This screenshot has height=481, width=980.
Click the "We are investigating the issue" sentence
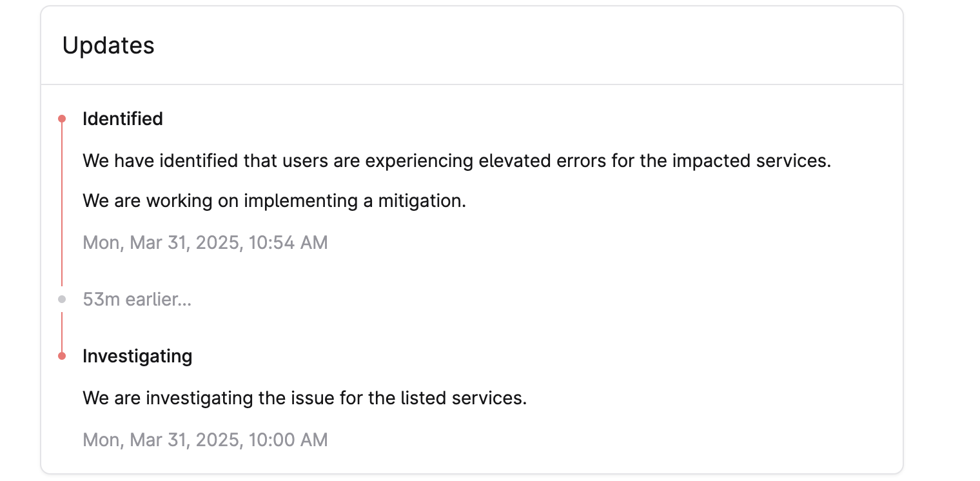(x=304, y=398)
